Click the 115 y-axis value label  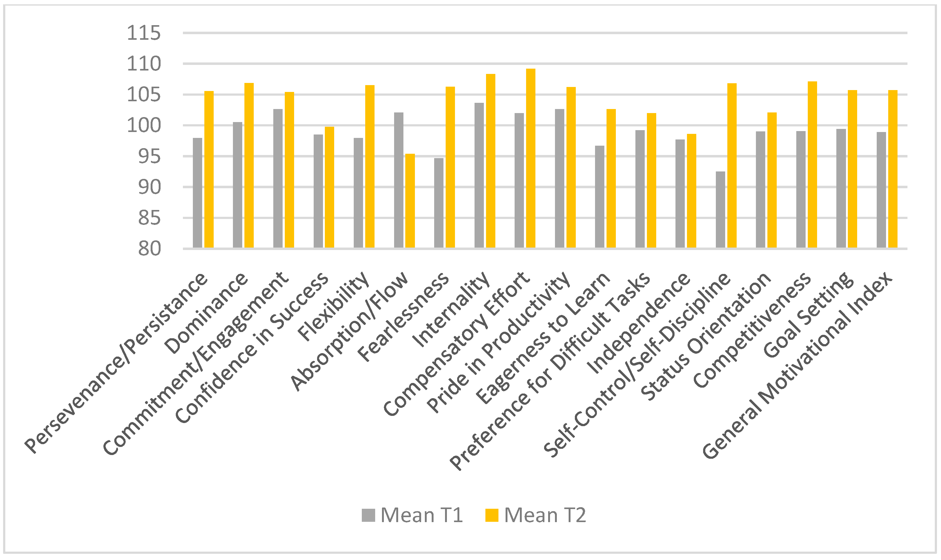[144, 33]
